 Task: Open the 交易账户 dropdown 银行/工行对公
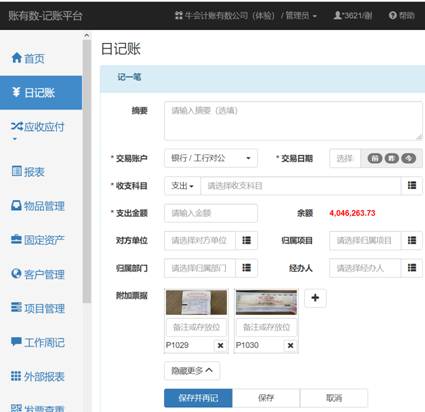211,158
